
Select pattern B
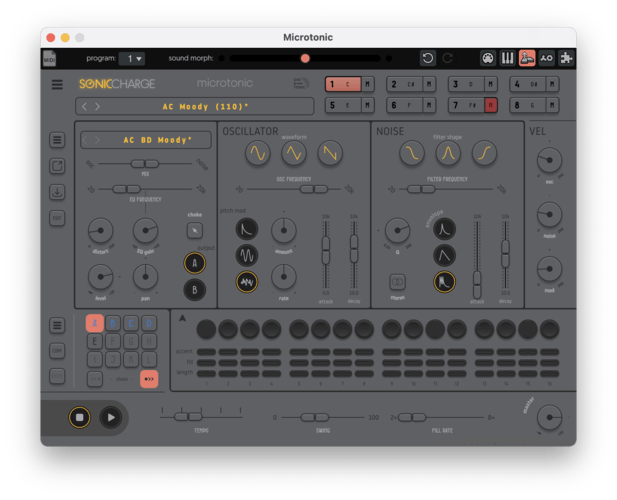pyautogui.click(x=113, y=323)
